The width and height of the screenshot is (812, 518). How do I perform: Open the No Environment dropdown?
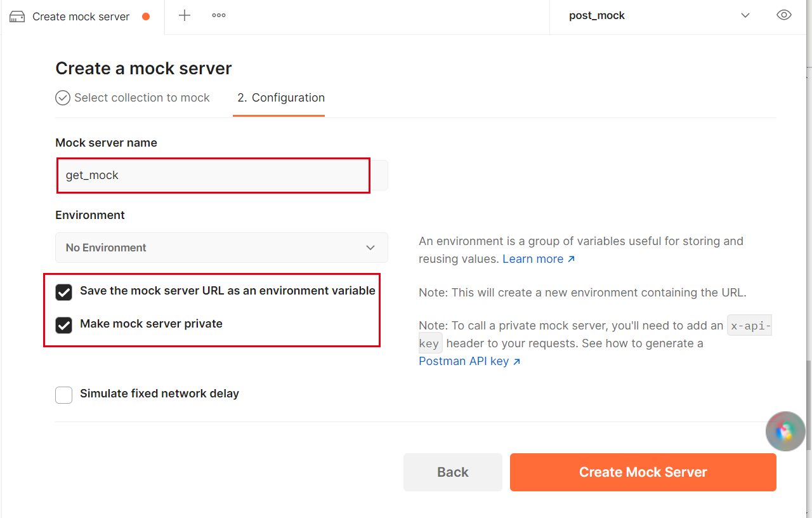click(x=221, y=248)
